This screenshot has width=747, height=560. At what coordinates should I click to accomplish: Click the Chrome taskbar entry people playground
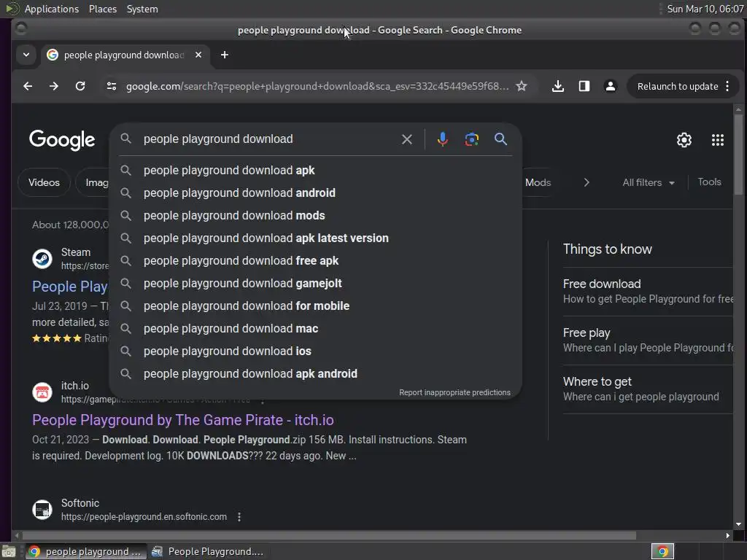(x=85, y=551)
